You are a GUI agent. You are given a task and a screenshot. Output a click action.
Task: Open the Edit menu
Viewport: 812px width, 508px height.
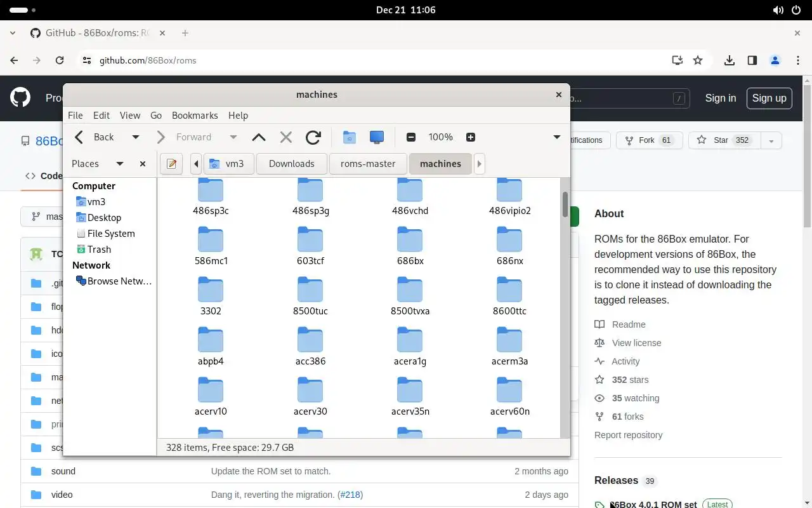click(x=101, y=115)
